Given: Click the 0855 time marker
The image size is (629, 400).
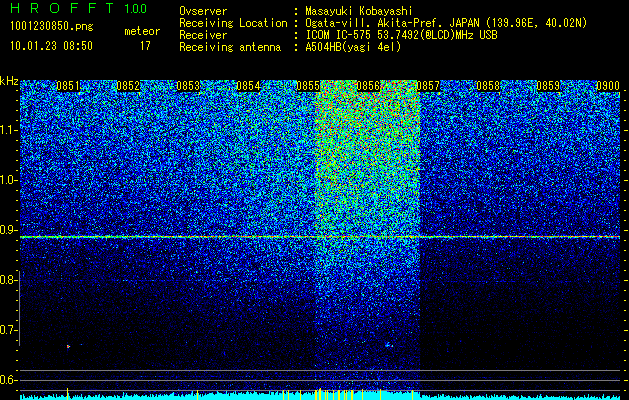Looking at the screenshot, I should [308, 86].
